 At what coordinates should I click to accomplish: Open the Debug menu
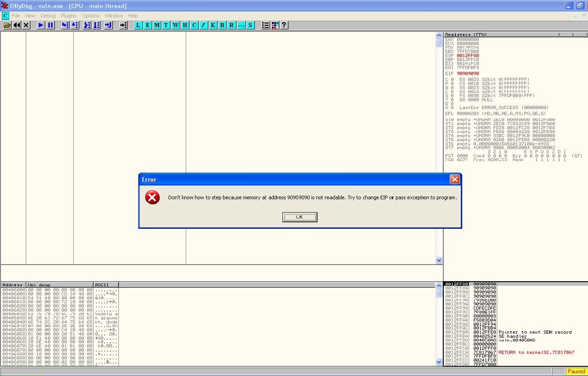pos(48,16)
